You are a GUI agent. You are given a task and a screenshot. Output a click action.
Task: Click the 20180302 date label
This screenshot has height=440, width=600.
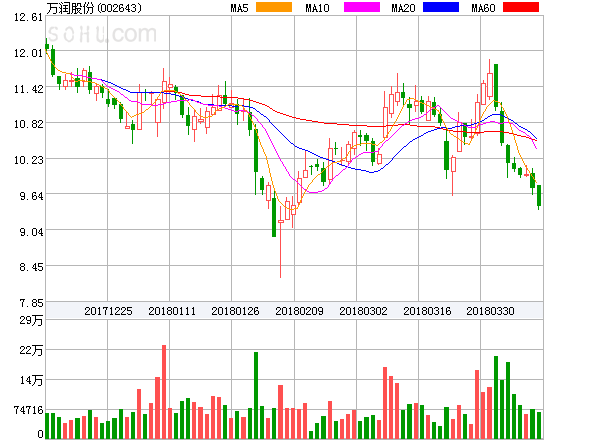(x=363, y=311)
